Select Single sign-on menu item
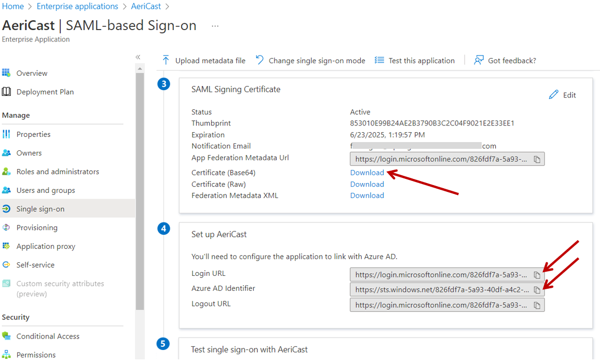The height and width of the screenshot is (364, 600). click(67, 209)
